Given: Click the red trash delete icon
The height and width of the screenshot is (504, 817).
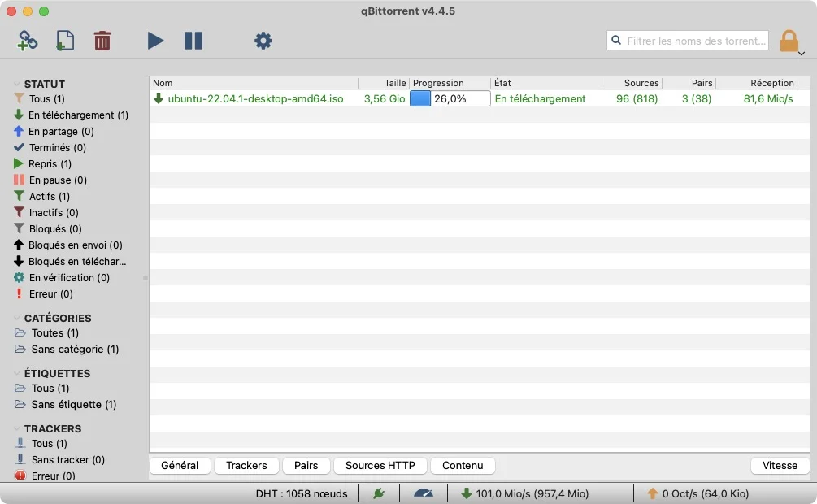Looking at the screenshot, I should 102,41.
